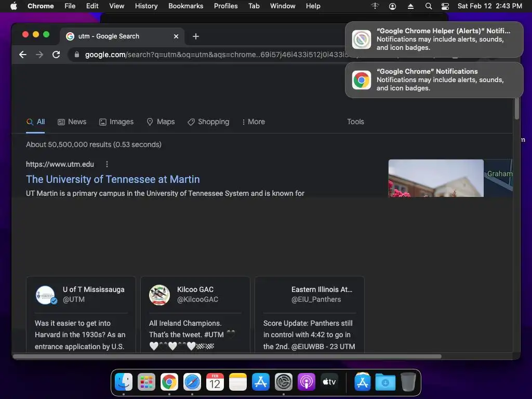Click About 50,500,000 results text
Screen dimensions: 532x399
coord(94,144)
